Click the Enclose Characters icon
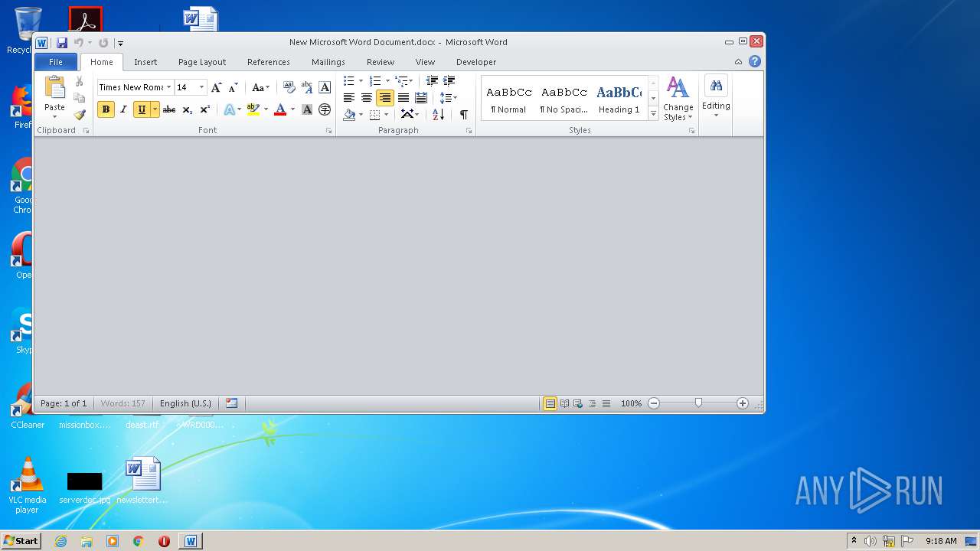Viewport: 980px width, 551px height. (x=325, y=109)
